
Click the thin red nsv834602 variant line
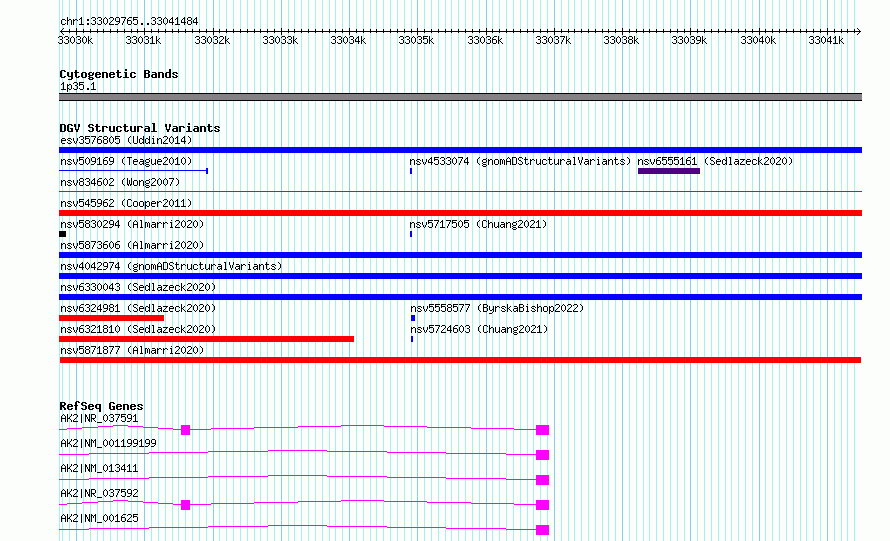[x=460, y=192]
